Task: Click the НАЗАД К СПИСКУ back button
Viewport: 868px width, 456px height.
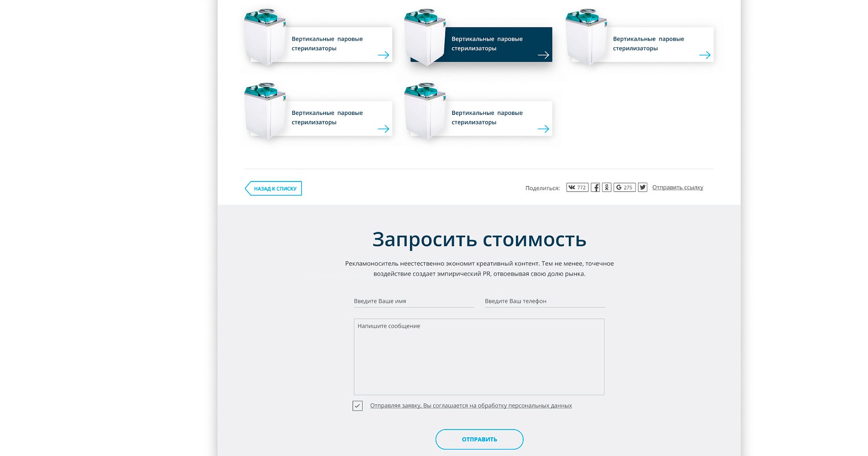Action: tap(274, 189)
